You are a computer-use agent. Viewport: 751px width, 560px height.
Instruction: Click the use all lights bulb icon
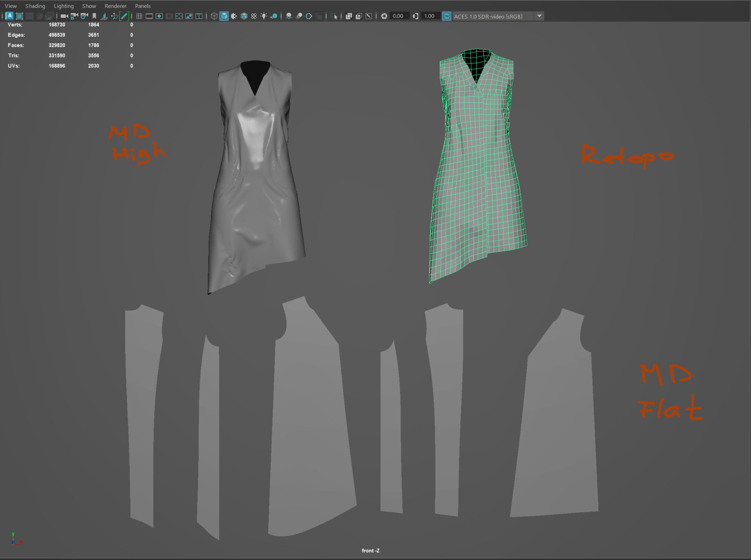pos(264,16)
